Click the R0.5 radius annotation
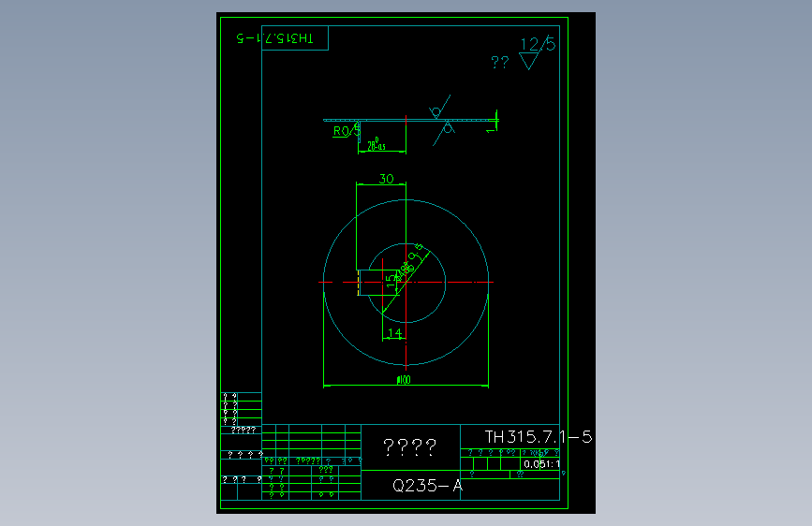Image resolution: width=812 pixels, height=526 pixels. coord(347,130)
